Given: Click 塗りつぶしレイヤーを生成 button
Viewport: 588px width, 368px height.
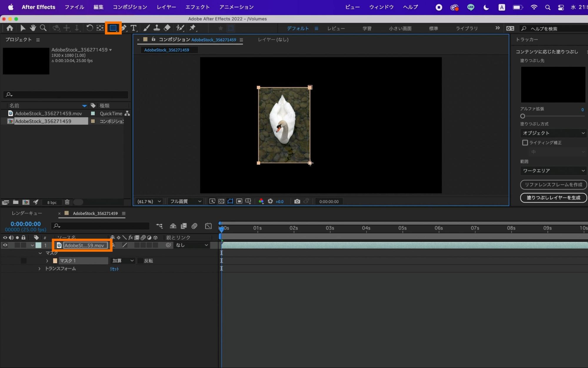Looking at the screenshot, I should pos(553,198).
